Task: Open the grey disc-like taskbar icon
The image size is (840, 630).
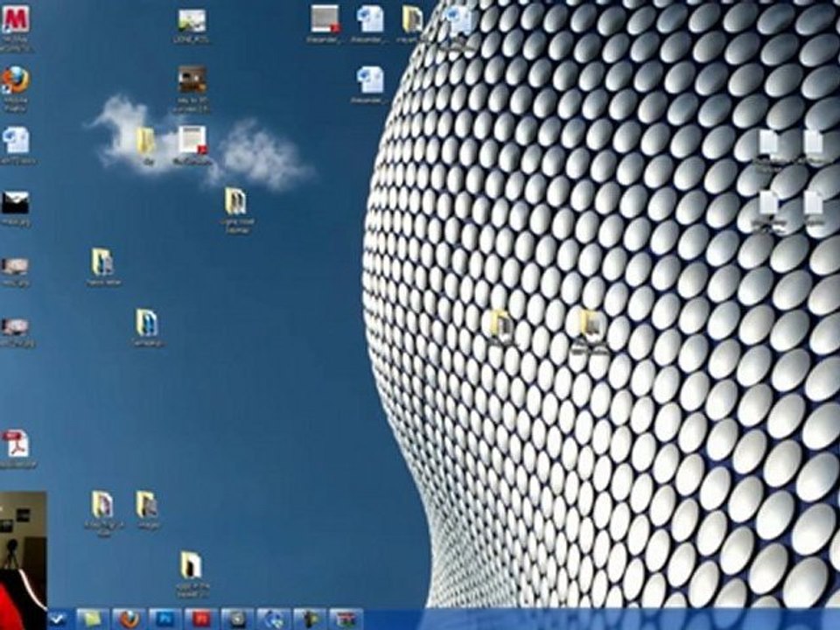Action: (237, 619)
